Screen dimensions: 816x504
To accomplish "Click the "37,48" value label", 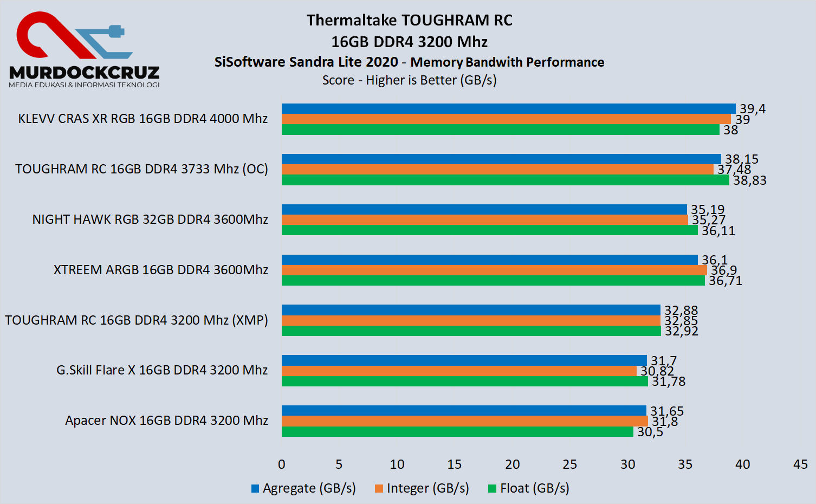I will pyautogui.click(x=734, y=170).
